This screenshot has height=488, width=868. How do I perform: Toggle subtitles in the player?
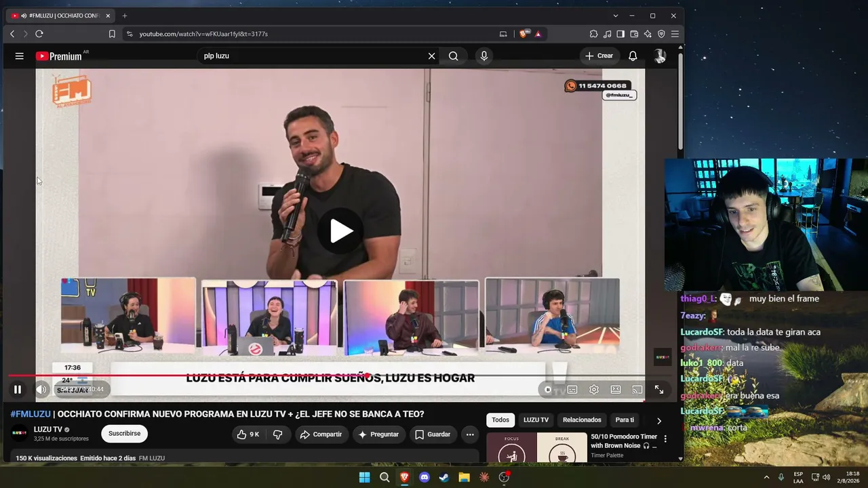[x=572, y=390]
